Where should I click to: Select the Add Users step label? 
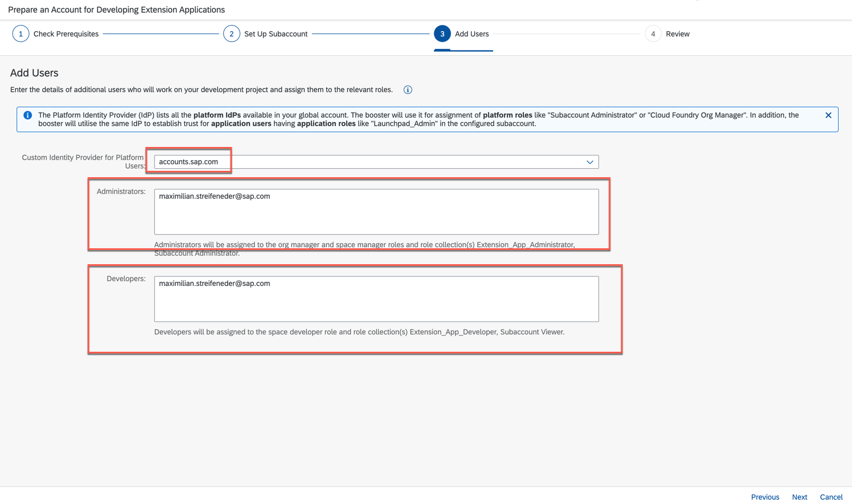[x=472, y=34]
